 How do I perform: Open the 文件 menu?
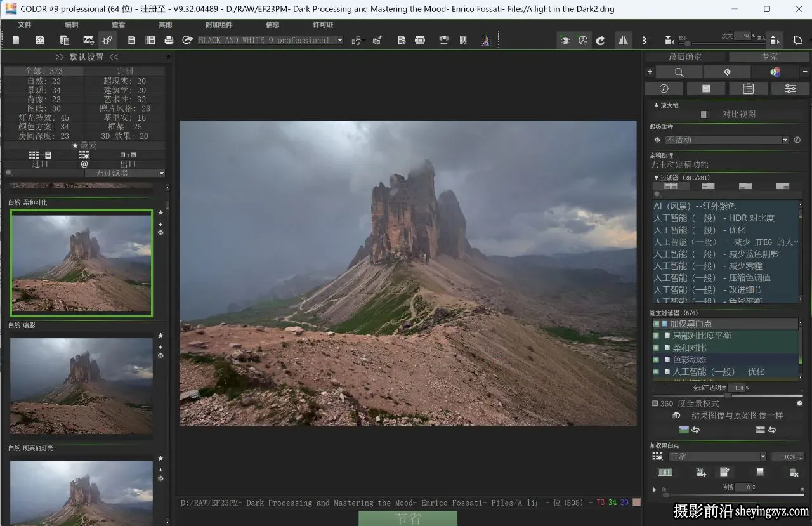click(25, 25)
